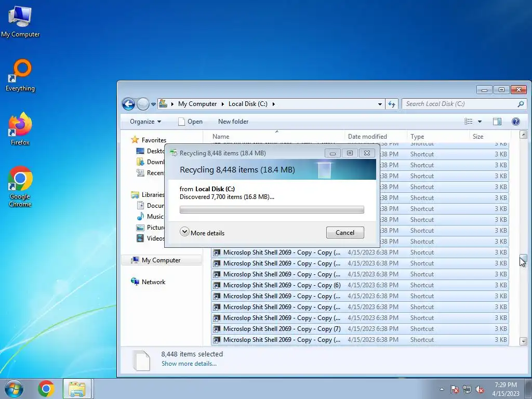This screenshot has height=399, width=532.
Task: Sort by the Type column header
Action: pyautogui.click(x=438, y=137)
